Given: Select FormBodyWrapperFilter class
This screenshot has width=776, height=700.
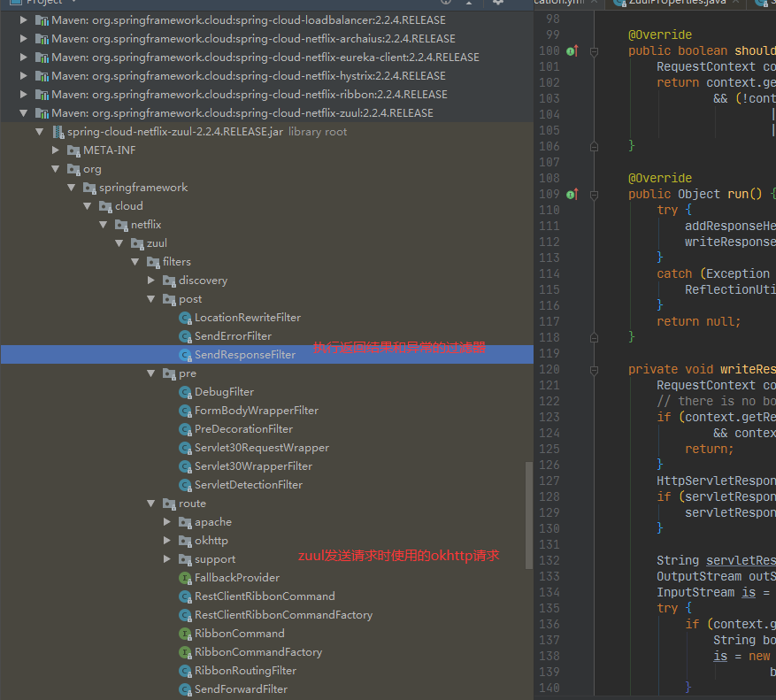Looking at the screenshot, I should click(x=257, y=411).
